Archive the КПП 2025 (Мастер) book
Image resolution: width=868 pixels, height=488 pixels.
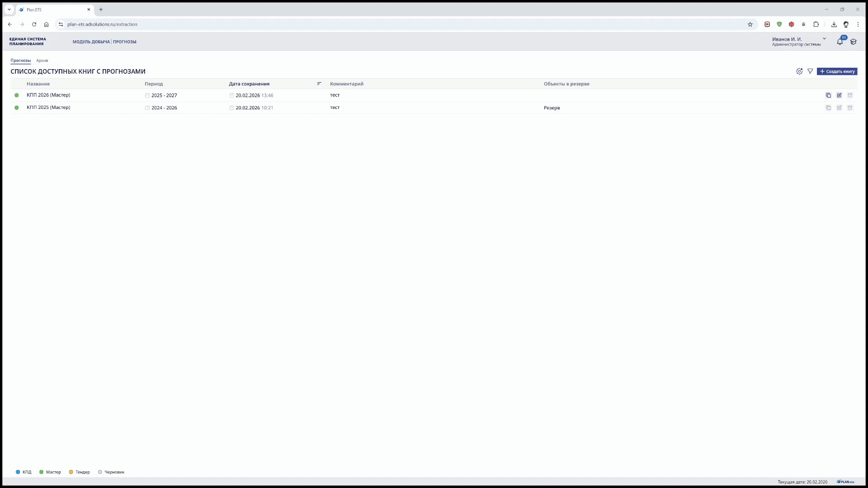(x=850, y=108)
